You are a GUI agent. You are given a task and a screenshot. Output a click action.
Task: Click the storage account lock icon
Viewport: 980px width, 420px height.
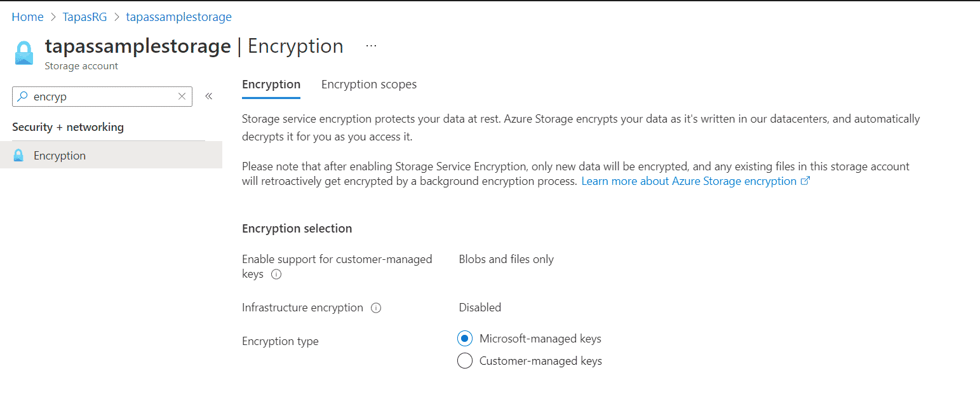pos(23,53)
